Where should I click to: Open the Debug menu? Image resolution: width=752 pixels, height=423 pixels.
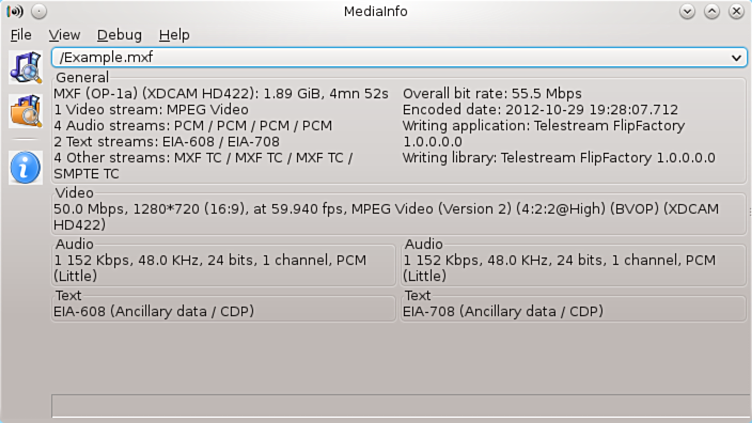[x=119, y=35]
